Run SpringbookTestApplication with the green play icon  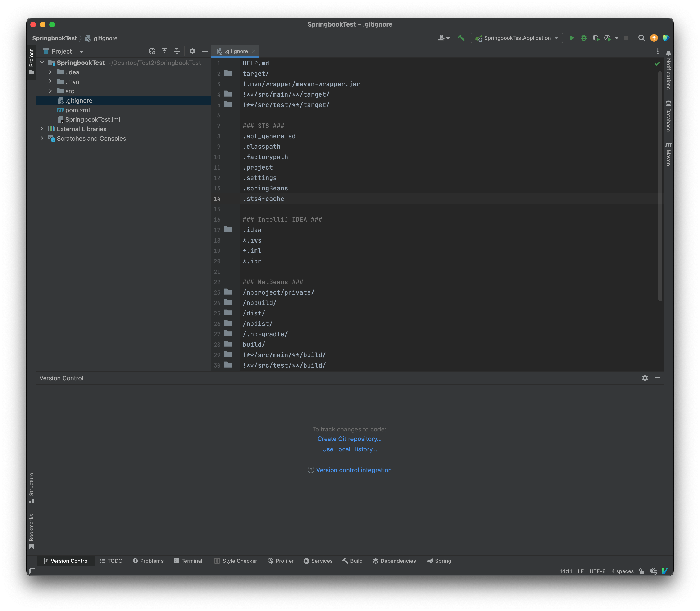point(571,38)
